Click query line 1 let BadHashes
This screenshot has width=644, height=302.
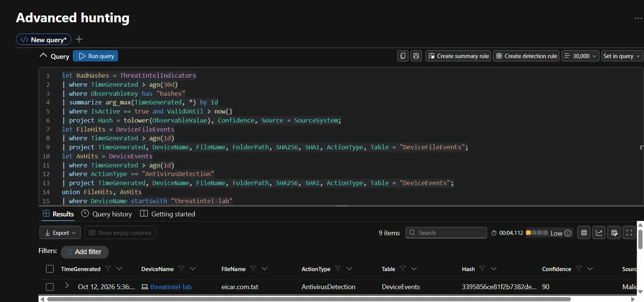tap(129, 76)
